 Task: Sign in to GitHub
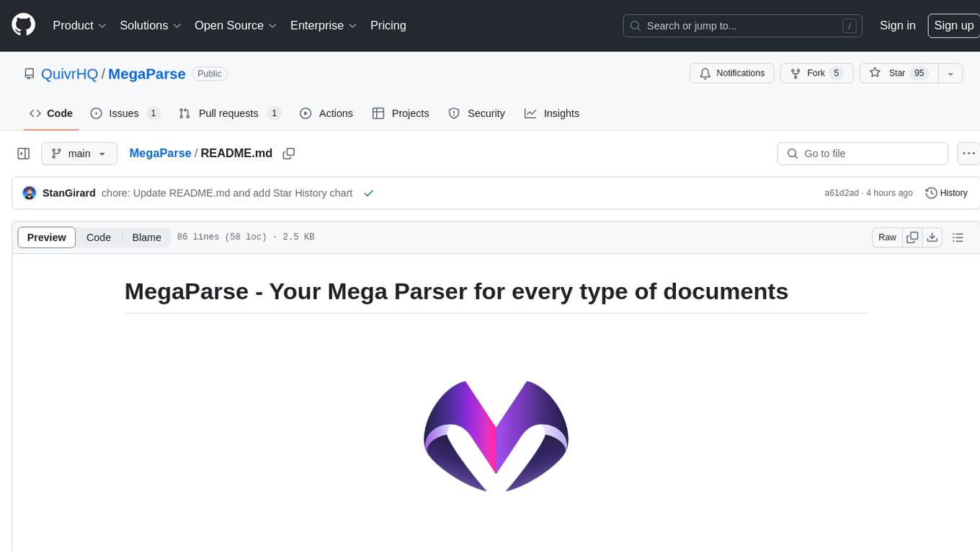point(897,25)
